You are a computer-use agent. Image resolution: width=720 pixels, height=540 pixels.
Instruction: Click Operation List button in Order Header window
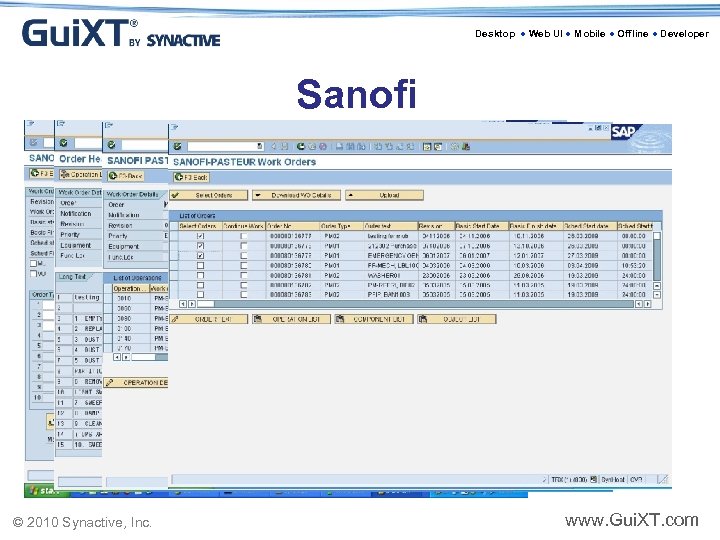click(80, 174)
